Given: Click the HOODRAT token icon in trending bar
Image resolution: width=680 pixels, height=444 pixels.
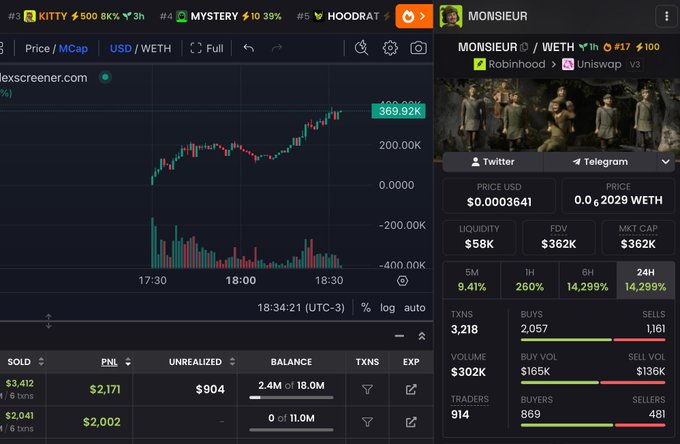Looking at the screenshot, I should [319, 16].
